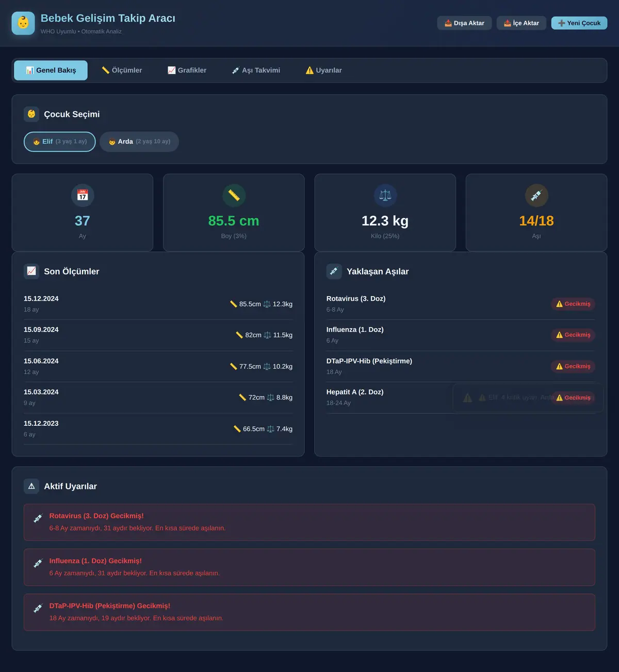This screenshot has height=672, width=619.
Task: Open the 15.03.2024 measurement row
Action: (158, 397)
